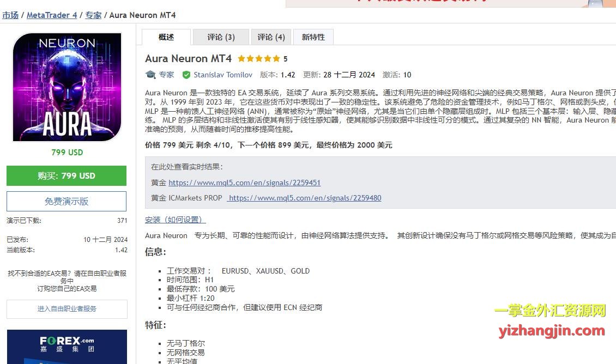This screenshot has width=616, height=364.
Task: Click the Aura Neuron product logo image
Action: tap(67, 87)
